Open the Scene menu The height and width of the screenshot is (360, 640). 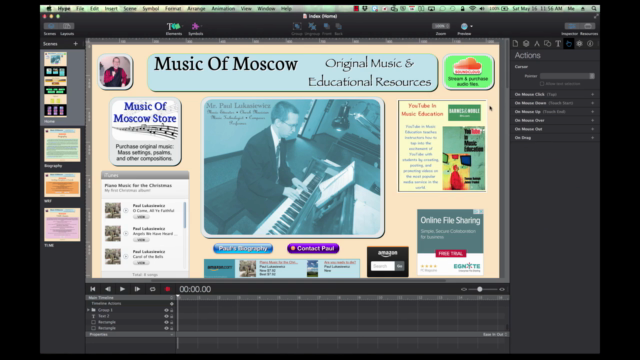pyautogui.click(x=130, y=9)
